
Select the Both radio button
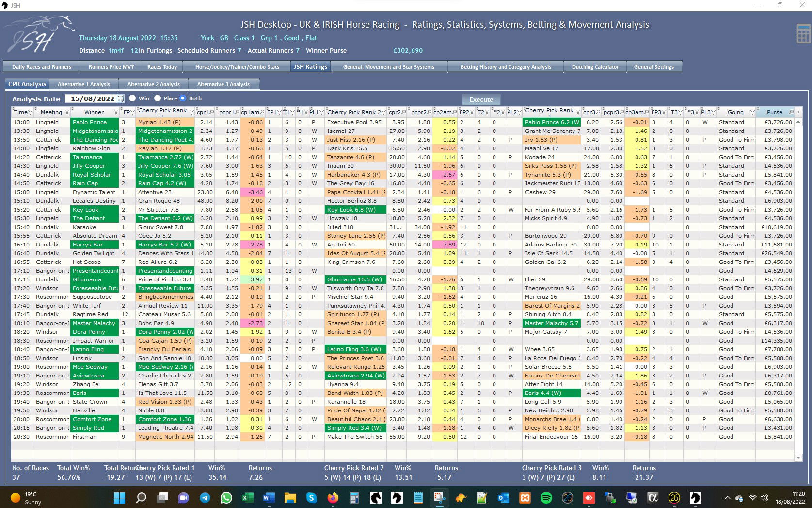pos(183,98)
